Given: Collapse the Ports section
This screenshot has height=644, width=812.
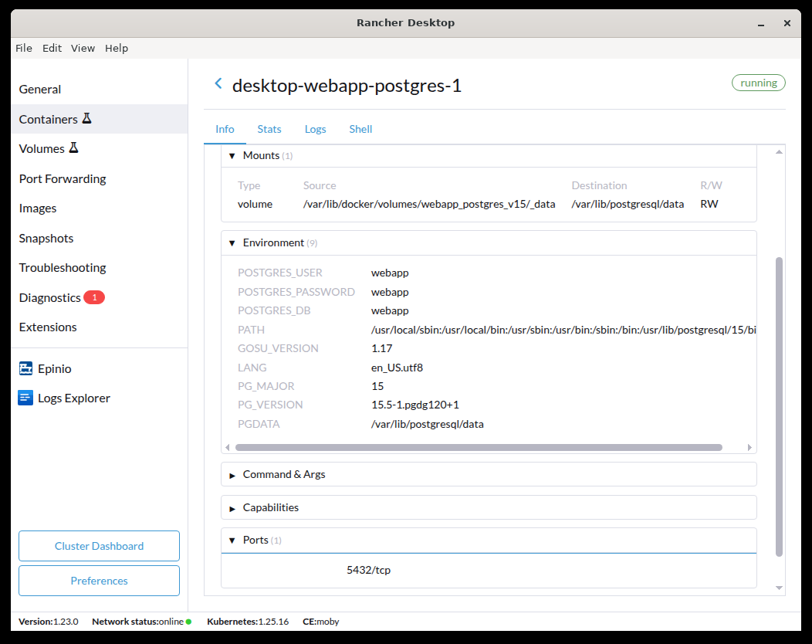Looking at the screenshot, I should [232, 541].
